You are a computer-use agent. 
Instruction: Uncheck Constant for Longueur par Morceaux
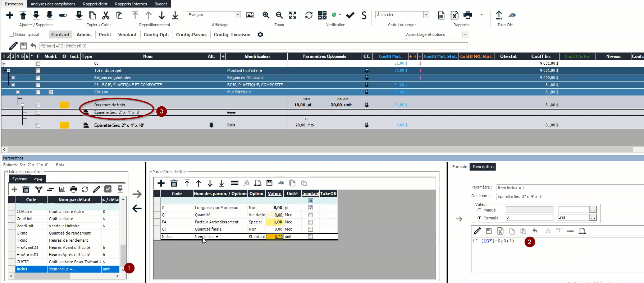click(310, 208)
